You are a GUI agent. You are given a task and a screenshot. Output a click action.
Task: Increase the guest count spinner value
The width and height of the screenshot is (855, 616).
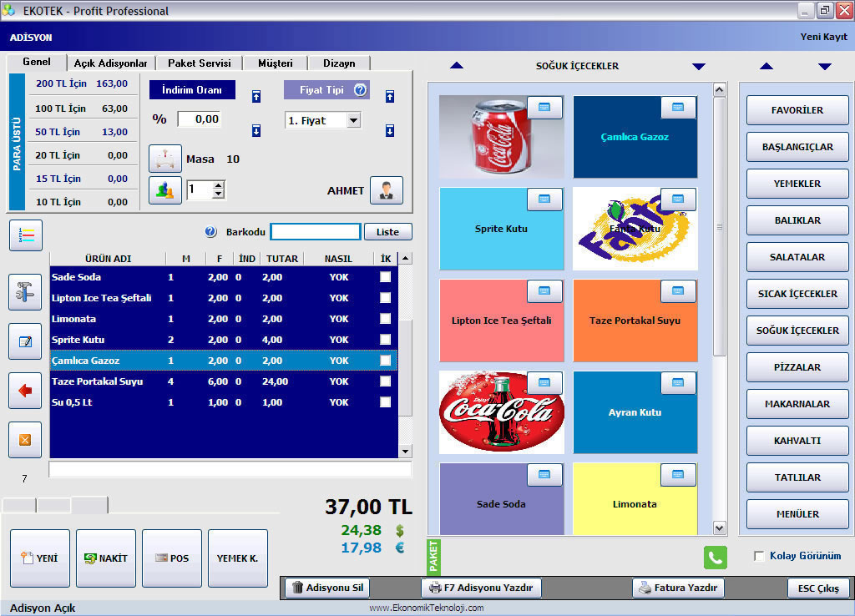tap(219, 186)
